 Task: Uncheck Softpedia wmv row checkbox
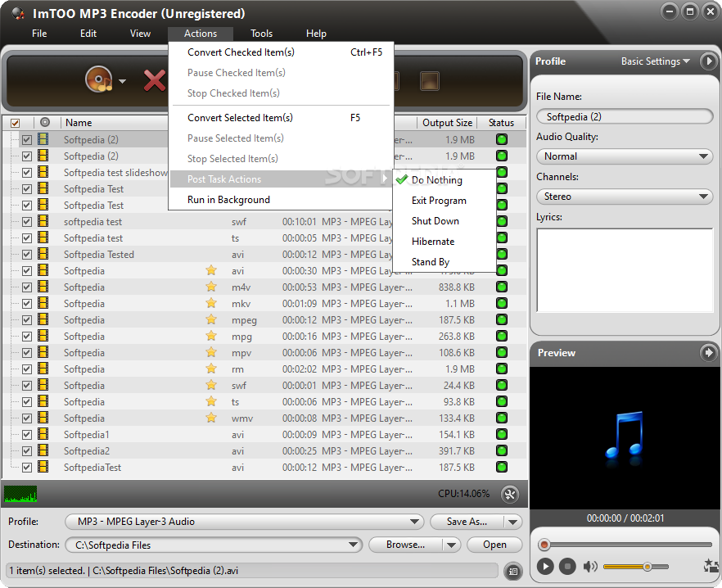click(x=27, y=418)
